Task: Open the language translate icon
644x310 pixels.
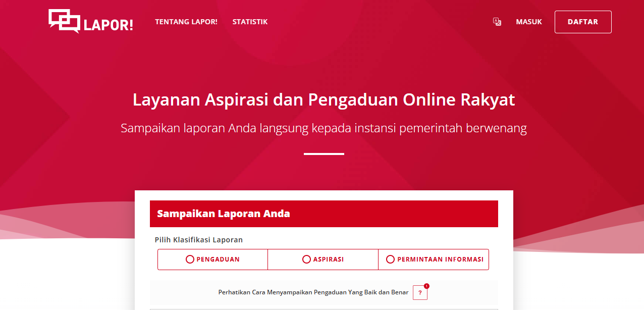Action: pyautogui.click(x=497, y=22)
